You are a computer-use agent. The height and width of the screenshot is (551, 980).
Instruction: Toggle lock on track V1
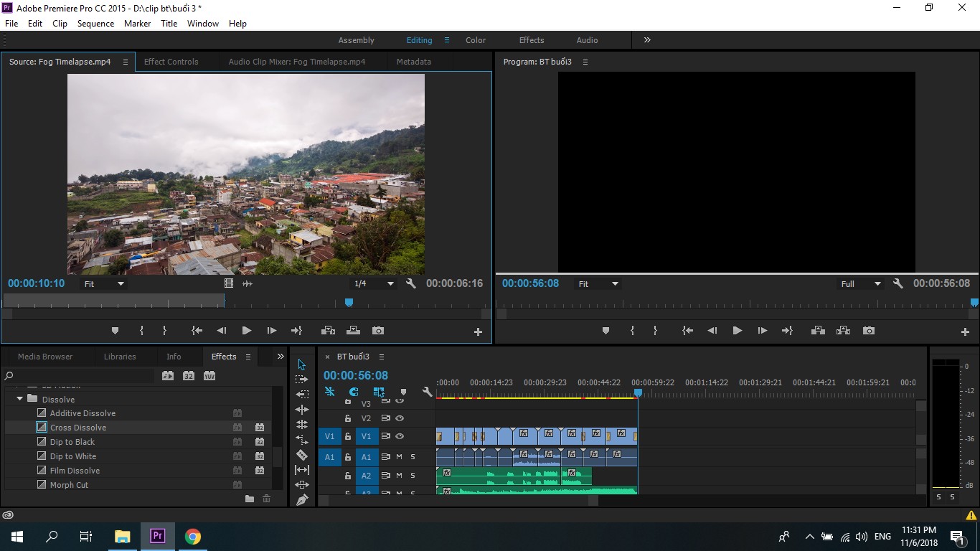(348, 436)
